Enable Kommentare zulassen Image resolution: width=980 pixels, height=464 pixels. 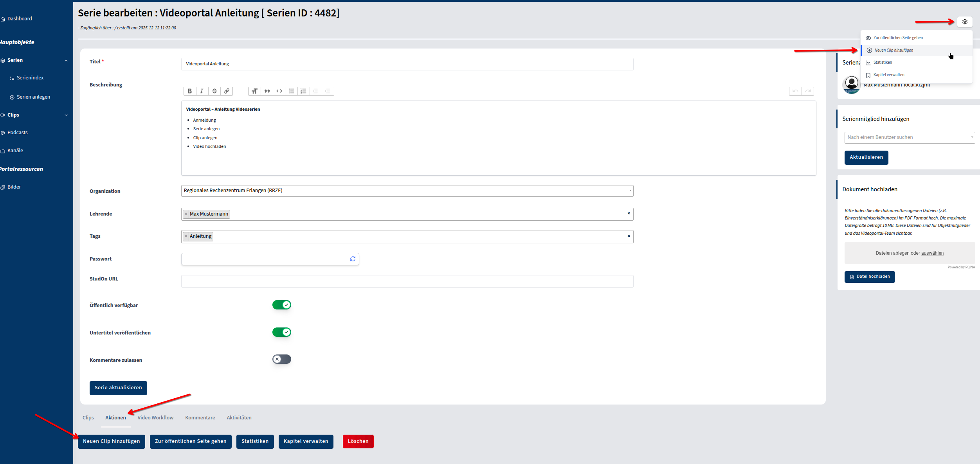click(x=282, y=359)
